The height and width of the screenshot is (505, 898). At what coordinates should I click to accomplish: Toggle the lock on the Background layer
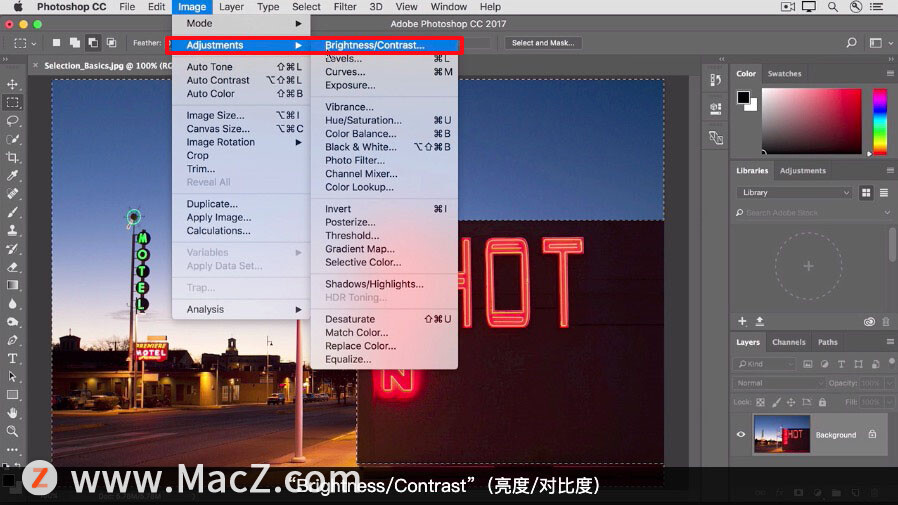[872, 435]
